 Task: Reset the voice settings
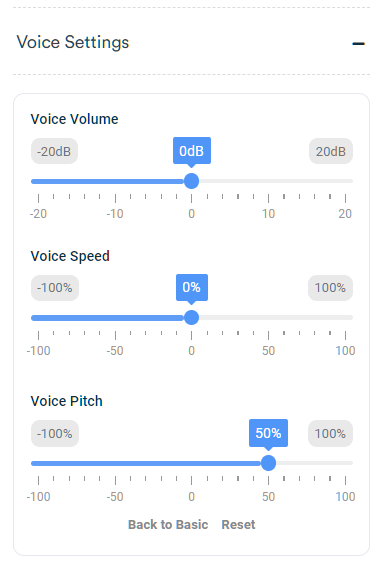tap(238, 525)
